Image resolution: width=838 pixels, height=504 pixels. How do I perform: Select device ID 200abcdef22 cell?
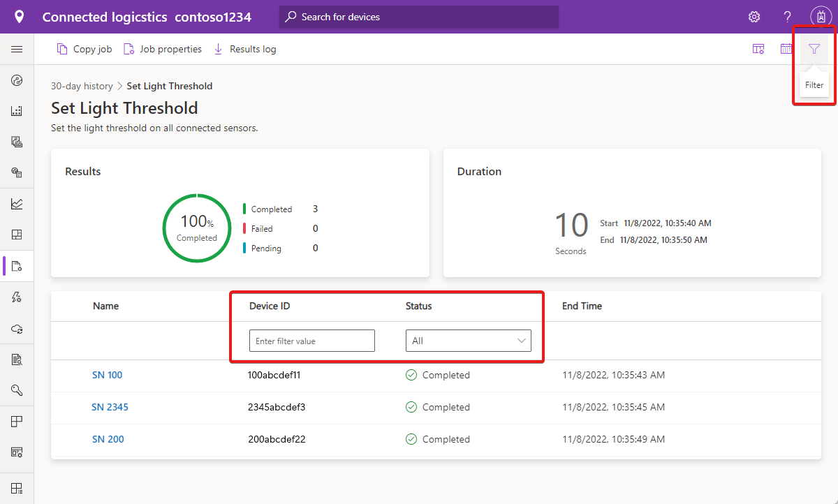coord(277,439)
